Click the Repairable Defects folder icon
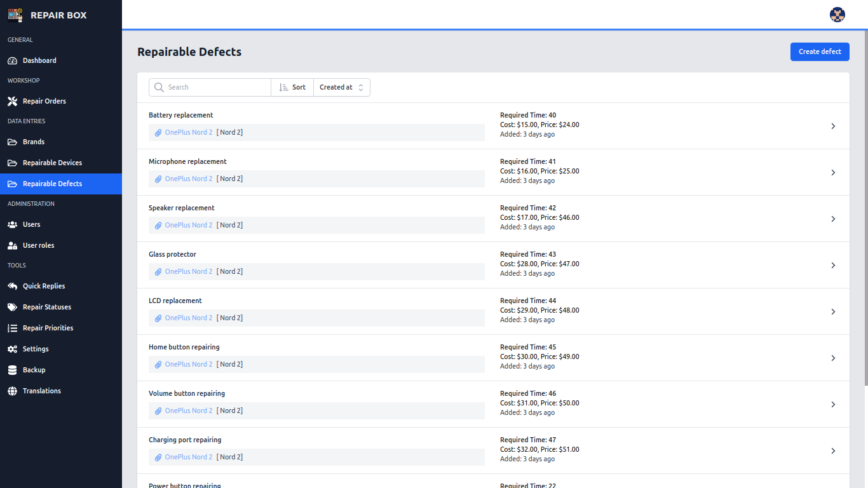This screenshot has height=488, width=868. 12,184
